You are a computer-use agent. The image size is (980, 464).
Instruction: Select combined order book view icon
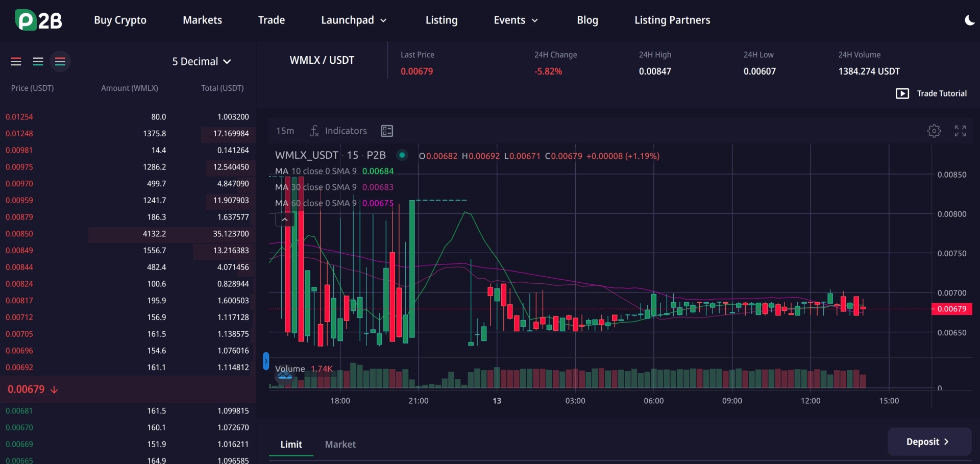tap(60, 62)
